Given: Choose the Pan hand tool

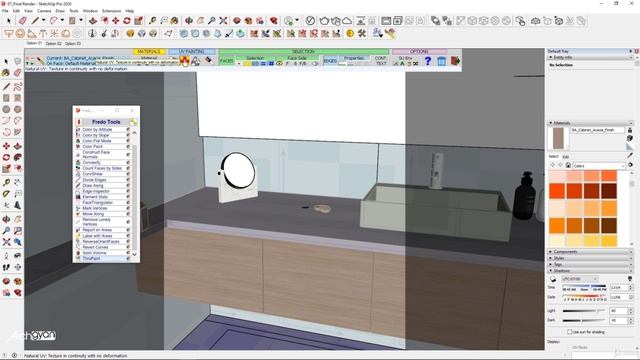Looking at the screenshot, I should 200,20.
